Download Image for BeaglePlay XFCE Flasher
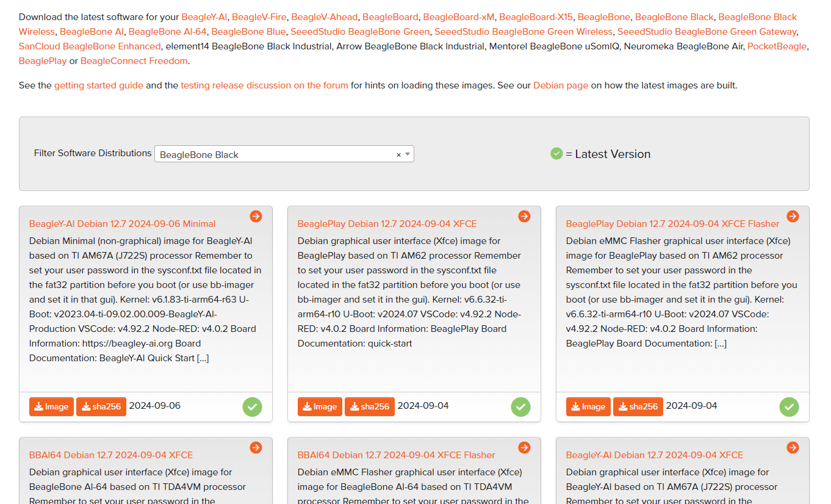 (588, 407)
